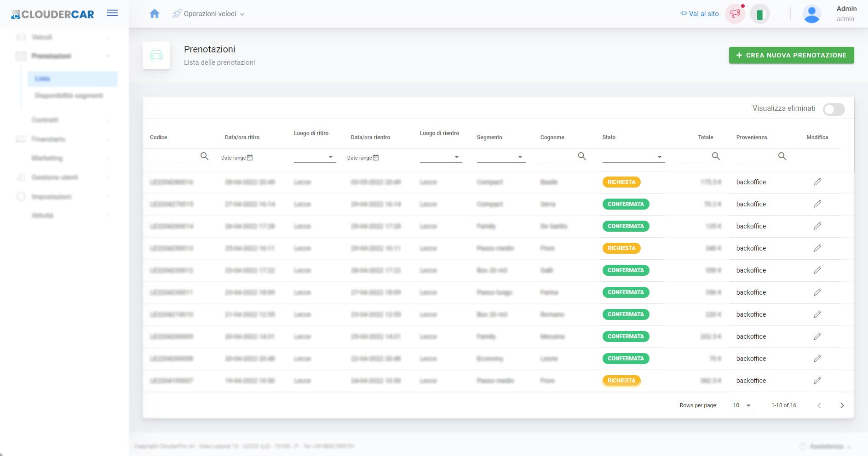This screenshot has height=456, width=868.
Task: Open Vai al sito link
Action: point(699,13)
